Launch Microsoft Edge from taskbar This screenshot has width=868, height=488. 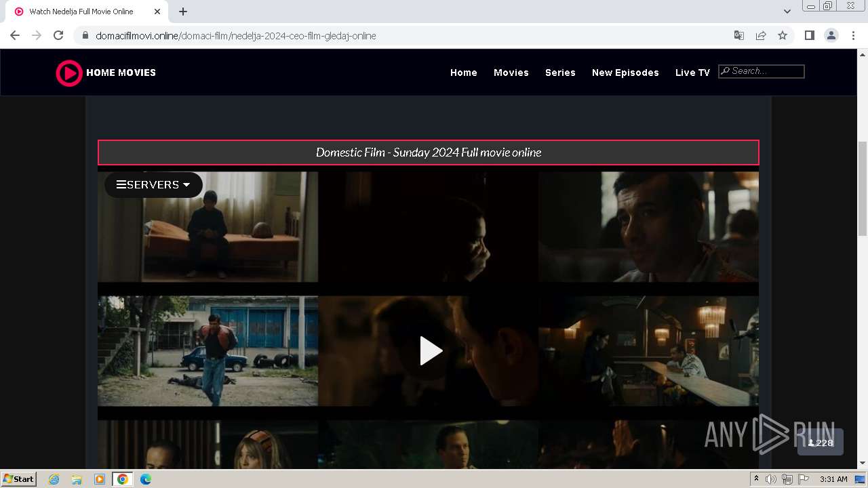point(146,479)
